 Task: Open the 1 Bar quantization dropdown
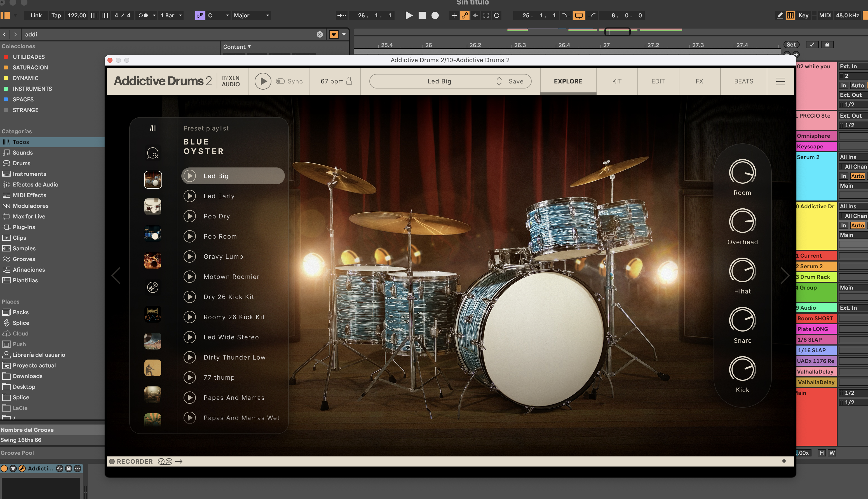(170, 15)
